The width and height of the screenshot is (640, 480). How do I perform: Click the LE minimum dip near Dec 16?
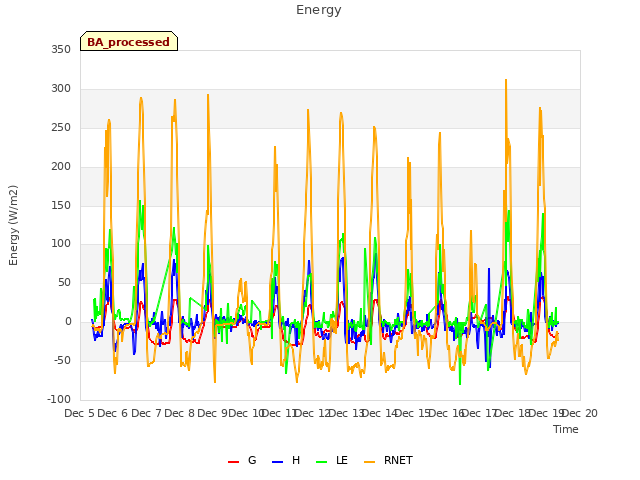click(460, 384)
